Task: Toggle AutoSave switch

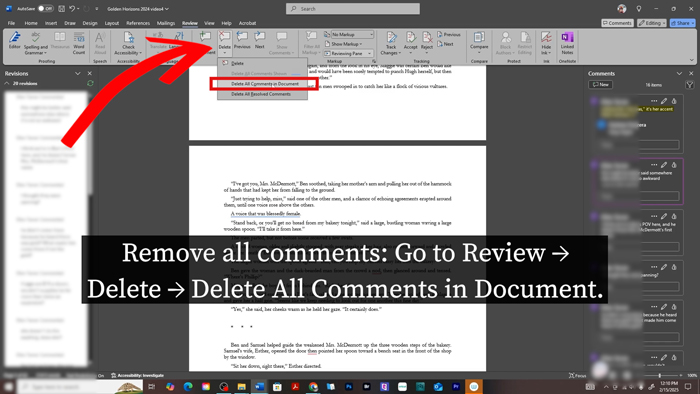Action: point(45,8)
